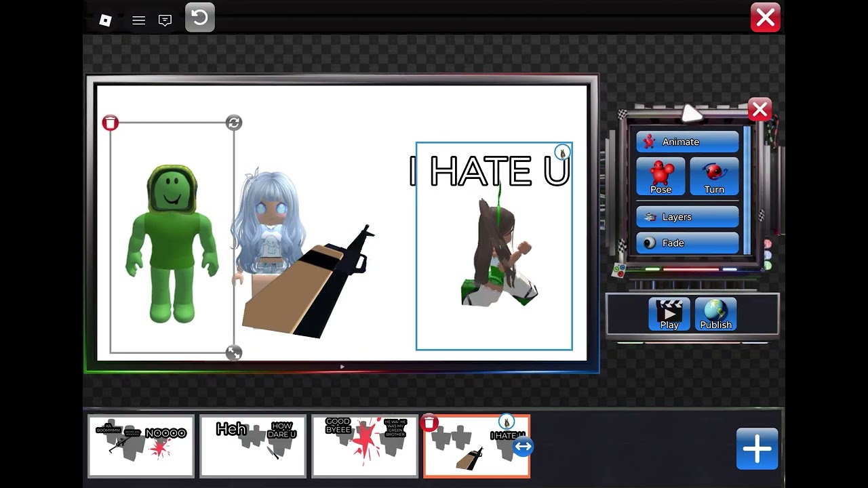
Task: Delete the fourth frame using red trash icon
Action: tap(429, 423)
